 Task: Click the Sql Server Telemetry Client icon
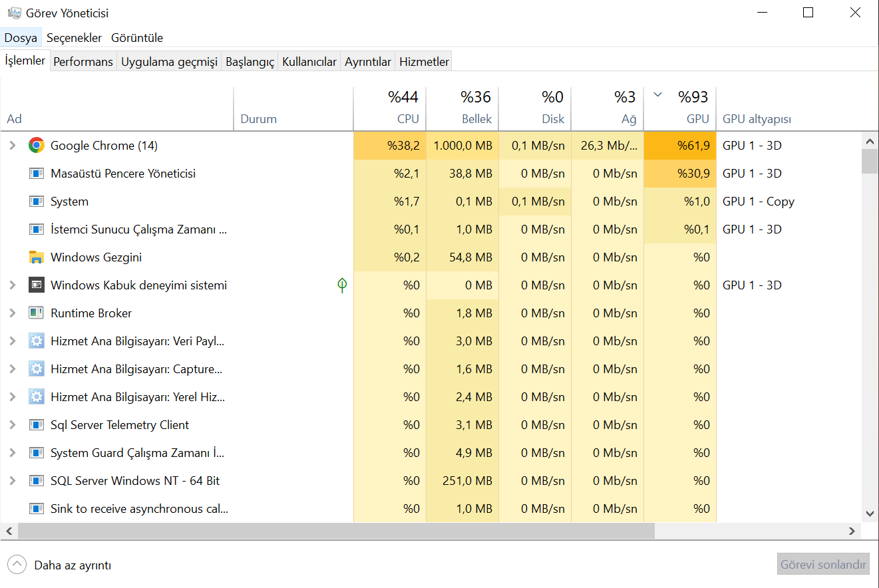tap(37, 425)
